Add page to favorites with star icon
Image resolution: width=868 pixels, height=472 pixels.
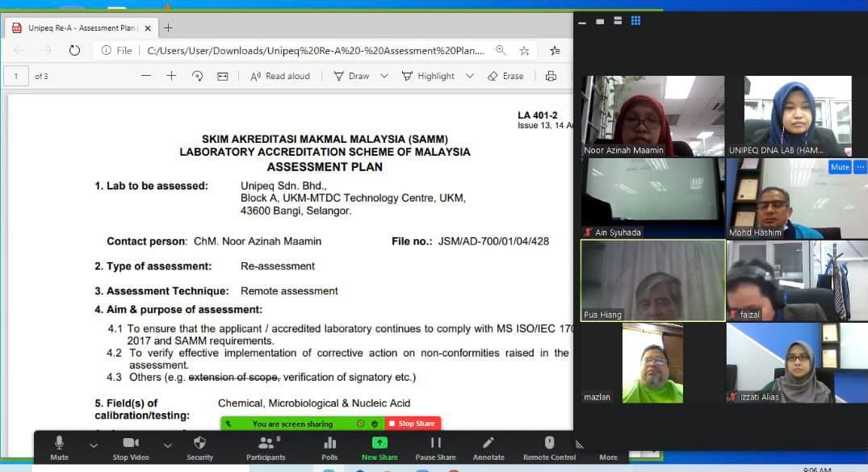[524, 50]
